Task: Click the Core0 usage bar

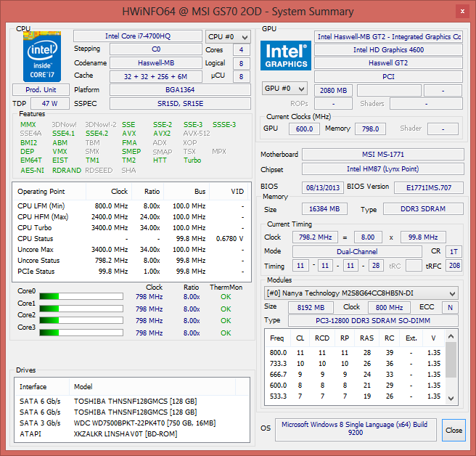Action: pos(81,296)
